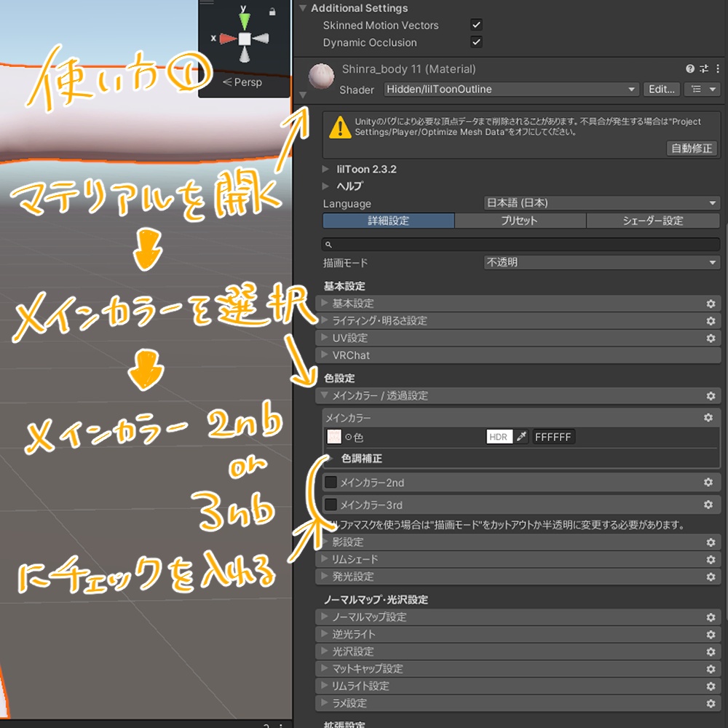Screen dimensions: 728x728
Task: Click the property search field
Action: pos(521,244)
